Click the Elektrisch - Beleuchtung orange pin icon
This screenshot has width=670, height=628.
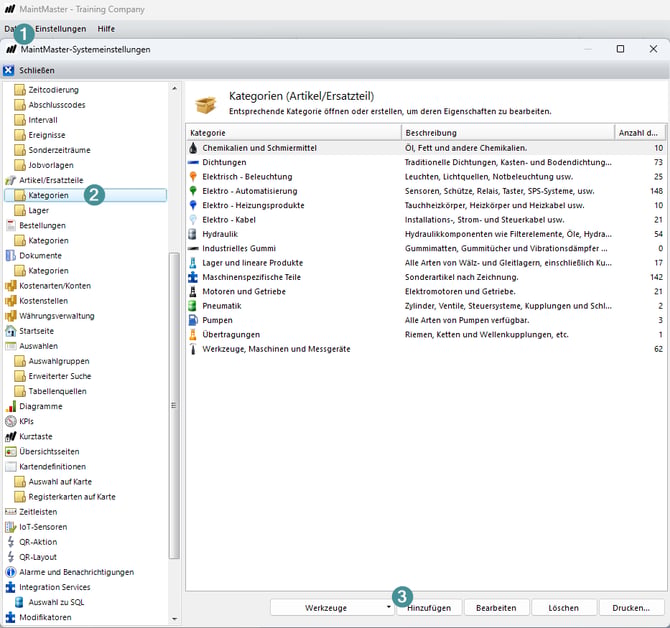tap(193, 176)
